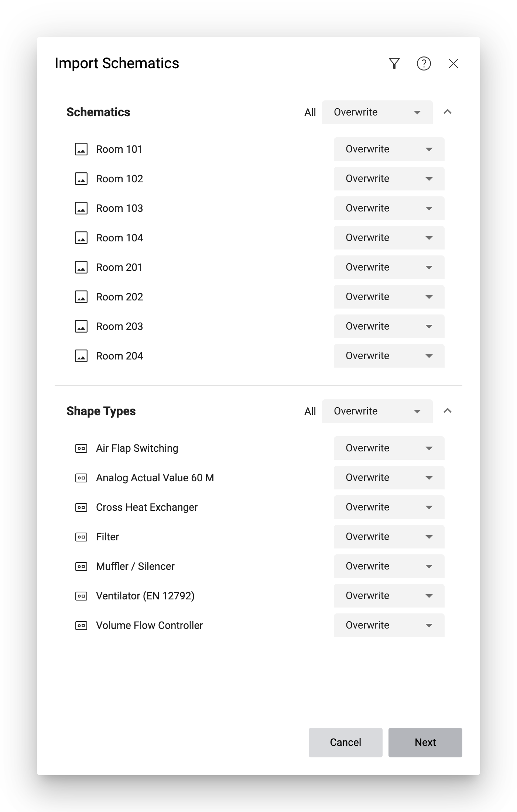Open the All dropdown for Schematics
Viewport: 517px width, 812px height.
click(377, 112)
